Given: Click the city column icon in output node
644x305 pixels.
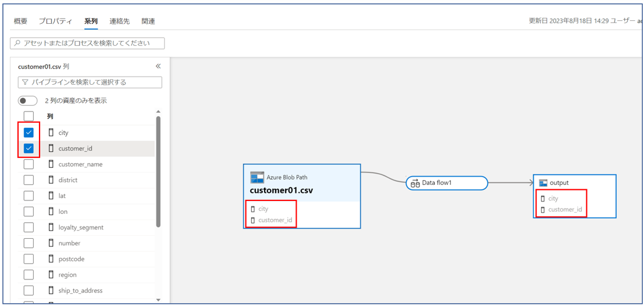Looking at the screenshot, I should coord(543,198).
